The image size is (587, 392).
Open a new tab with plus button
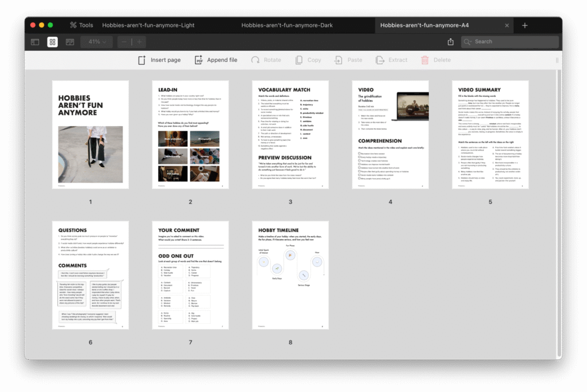525,25
